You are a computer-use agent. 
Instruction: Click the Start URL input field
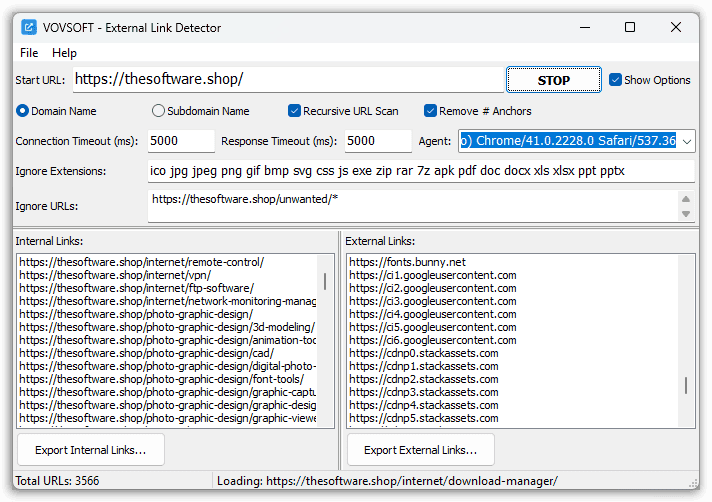click(288, 79)
